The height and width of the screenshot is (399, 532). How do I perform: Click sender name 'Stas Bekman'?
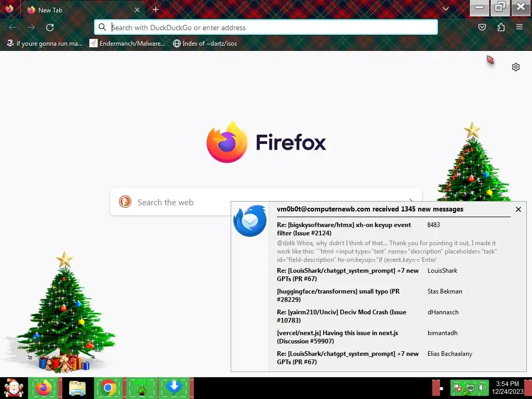(445, 291)
